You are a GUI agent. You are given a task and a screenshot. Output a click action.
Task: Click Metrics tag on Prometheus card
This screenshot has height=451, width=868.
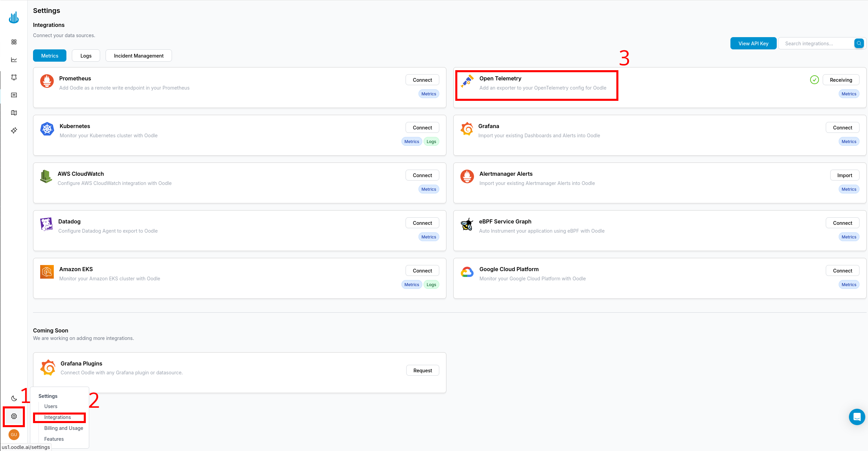[x=429, y=94]
